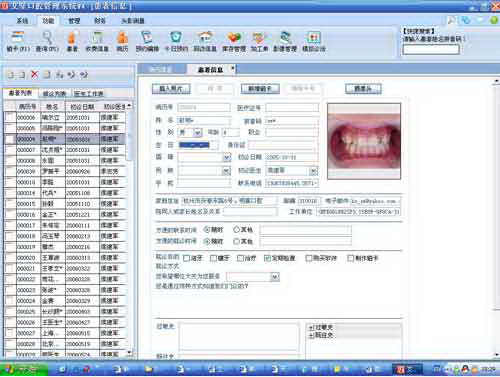Tick the 镶牙 visit purpose checkbox

[x=213, y=258]
